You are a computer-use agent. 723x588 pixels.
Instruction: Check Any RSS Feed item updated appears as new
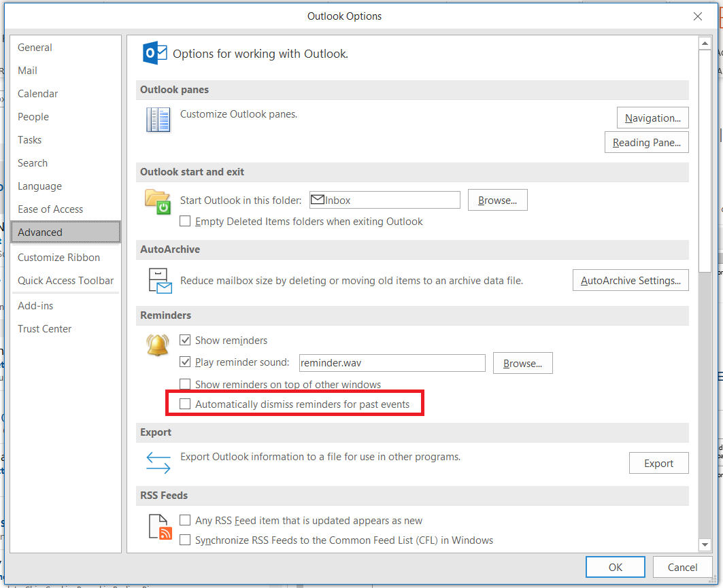coord(185,520)
